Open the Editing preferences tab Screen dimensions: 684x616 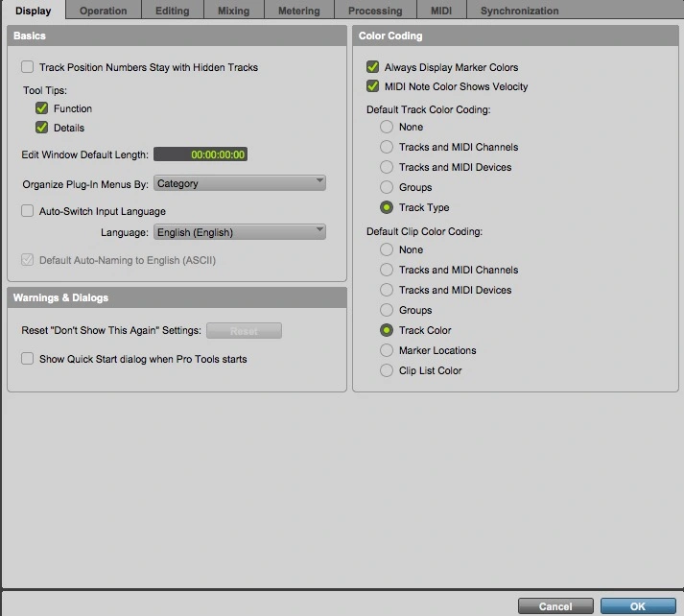[173, 11]
